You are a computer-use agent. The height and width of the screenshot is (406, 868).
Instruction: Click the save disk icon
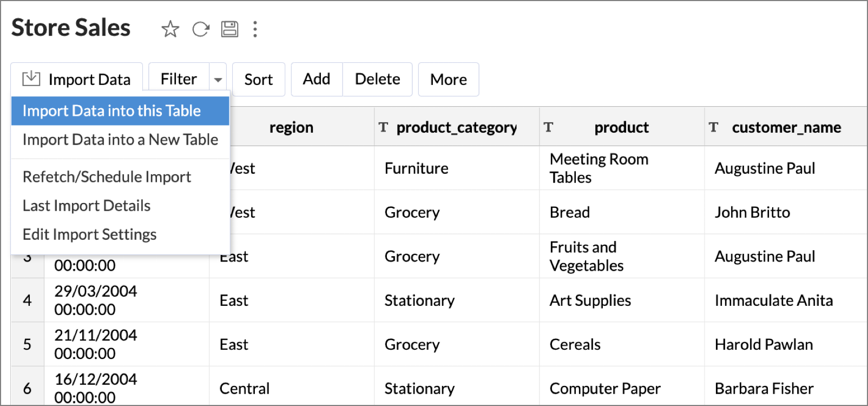(229, 29)
